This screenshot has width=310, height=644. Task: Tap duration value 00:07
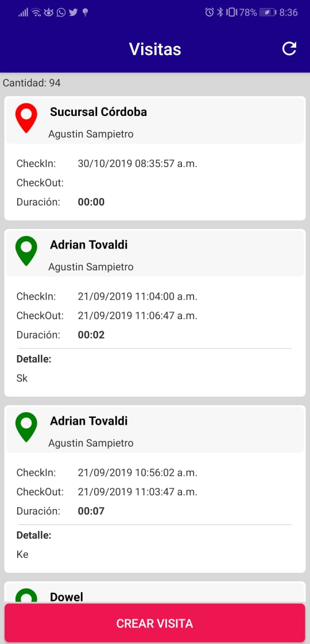point(91,511)
